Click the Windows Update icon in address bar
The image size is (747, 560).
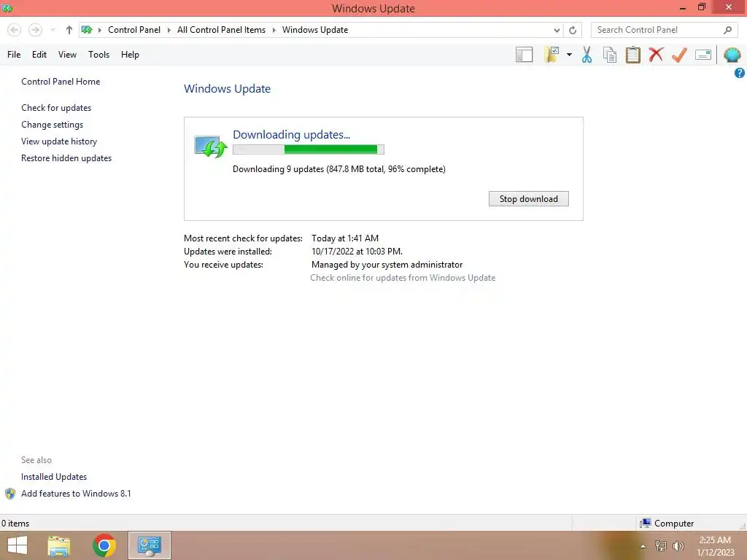click(87, 30)
